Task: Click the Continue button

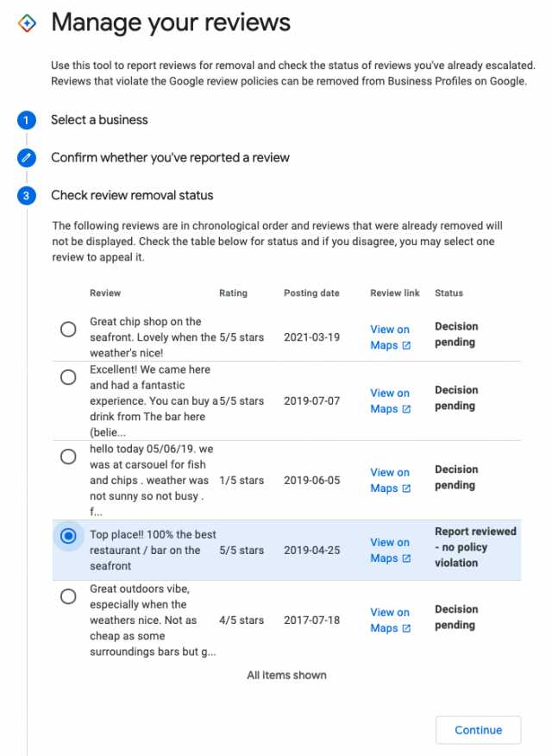Action: 478,729
